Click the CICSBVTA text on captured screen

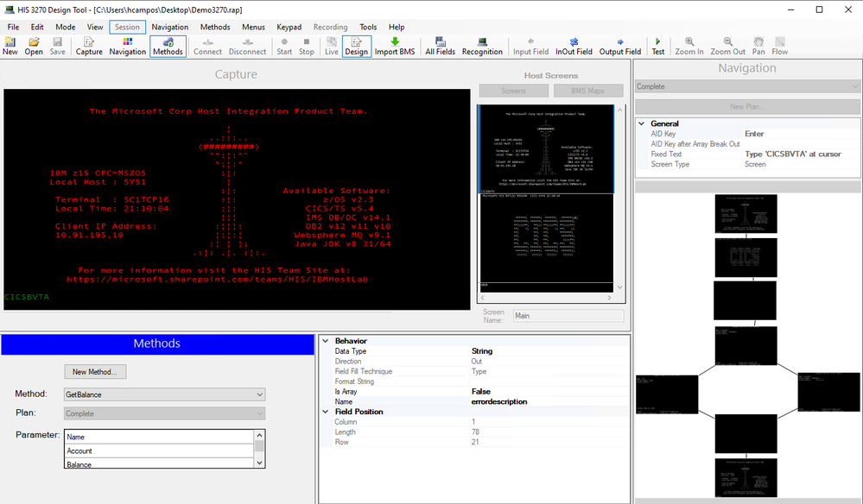tap(27, 297)
